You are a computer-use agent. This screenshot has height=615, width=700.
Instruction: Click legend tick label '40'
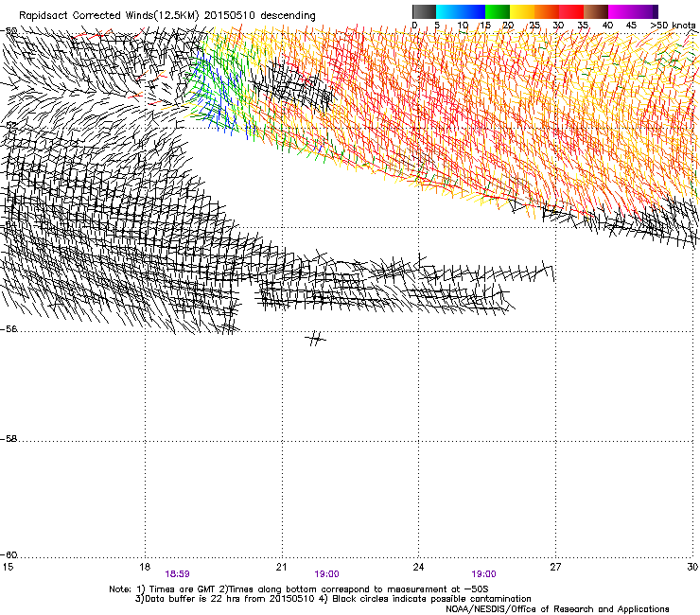click(607, 26)
